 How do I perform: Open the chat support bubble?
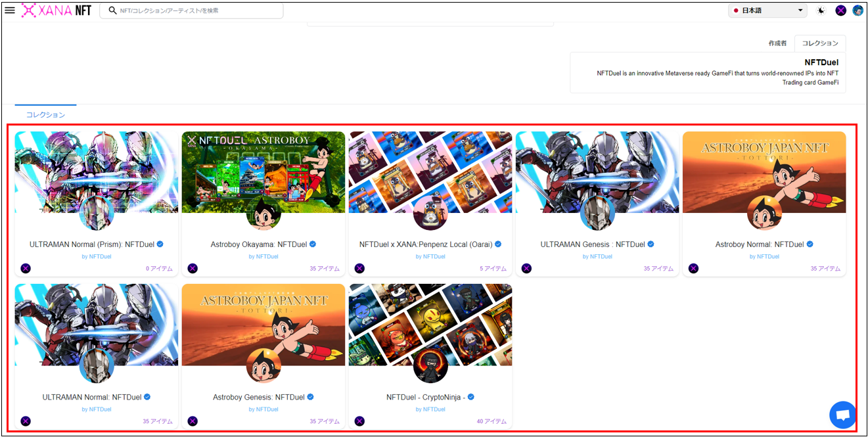pos(842,415)
